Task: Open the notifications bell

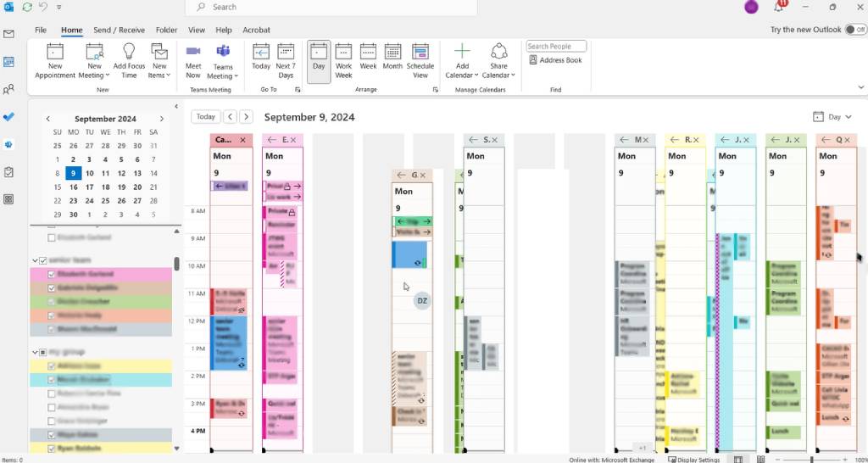Action: (779, 7)
